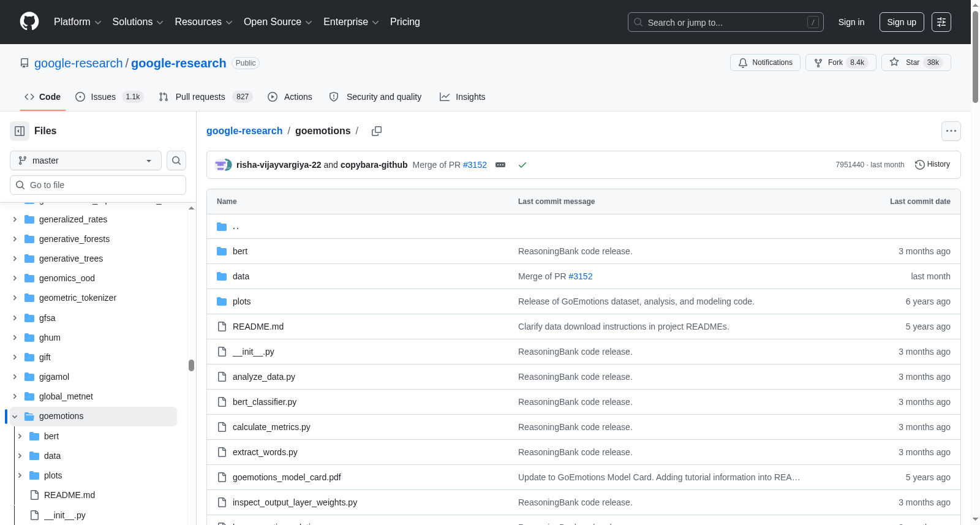
Task: Click the file tree scrollbar thumb
Action: tap(191, 365)
